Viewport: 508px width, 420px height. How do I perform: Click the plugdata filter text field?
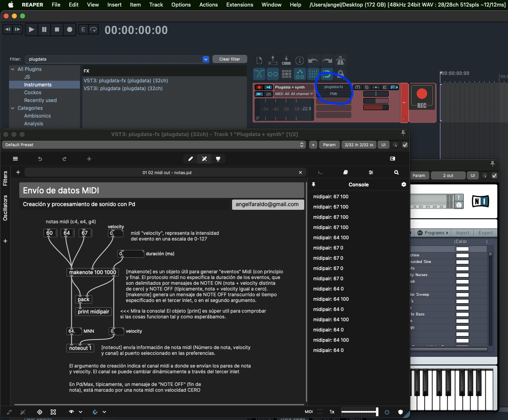[114, 59]
